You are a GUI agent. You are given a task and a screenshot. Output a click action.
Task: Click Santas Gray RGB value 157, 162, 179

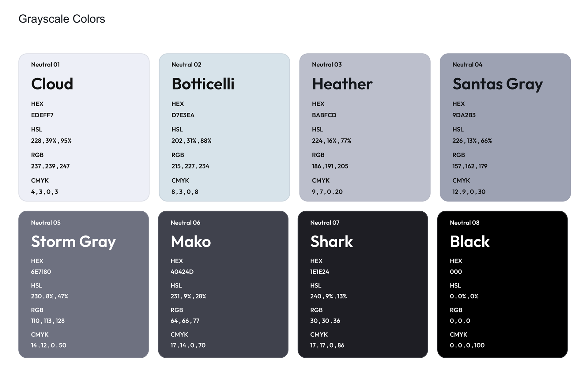pos(470,166)
